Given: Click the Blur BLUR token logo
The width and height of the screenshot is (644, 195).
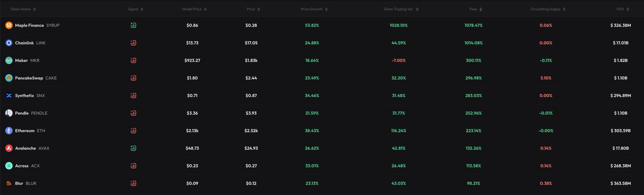Looking at the screenshot, I should click(9, 183).
